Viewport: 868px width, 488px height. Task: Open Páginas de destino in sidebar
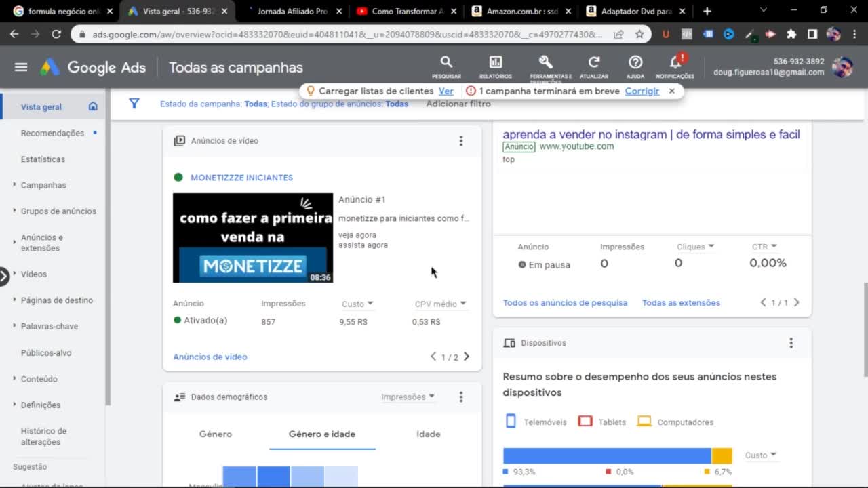coord(56,300)
